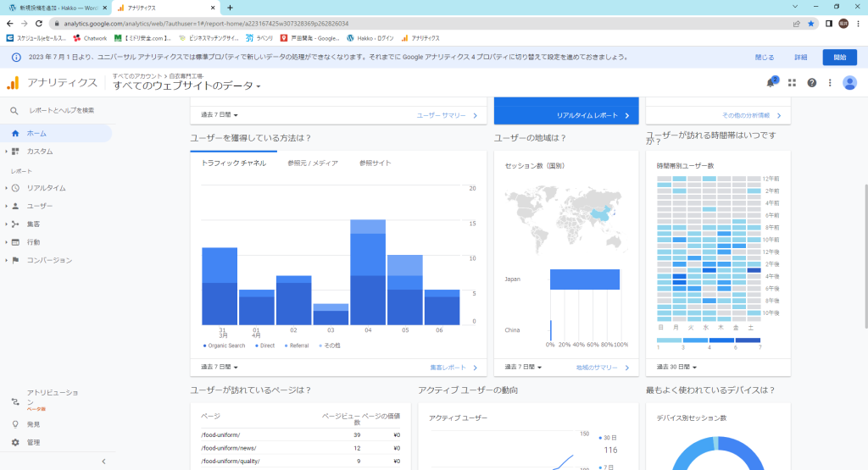Click the Japan session bar
The height and width of the screenshot is (470, 868).
coord(585,279)
